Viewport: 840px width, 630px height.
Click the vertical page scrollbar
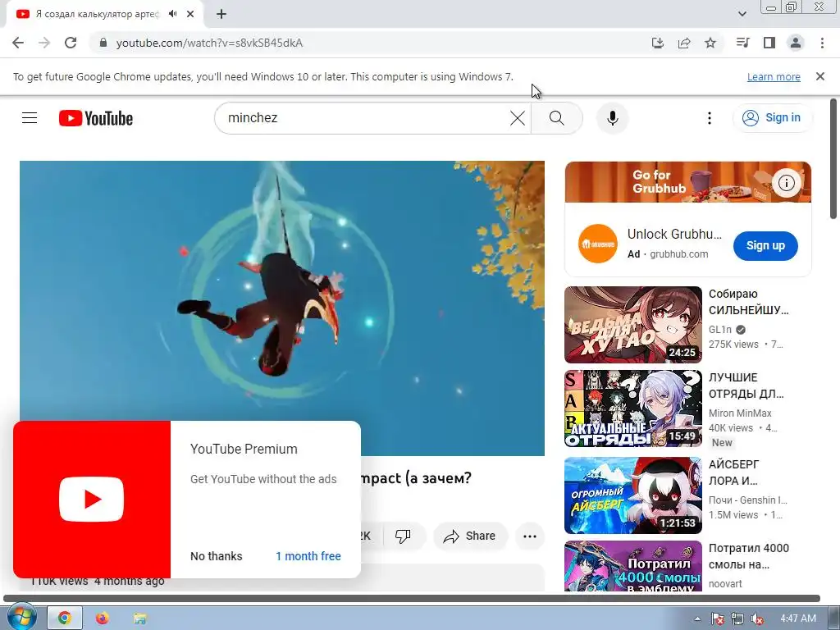[x=833, y=158]
